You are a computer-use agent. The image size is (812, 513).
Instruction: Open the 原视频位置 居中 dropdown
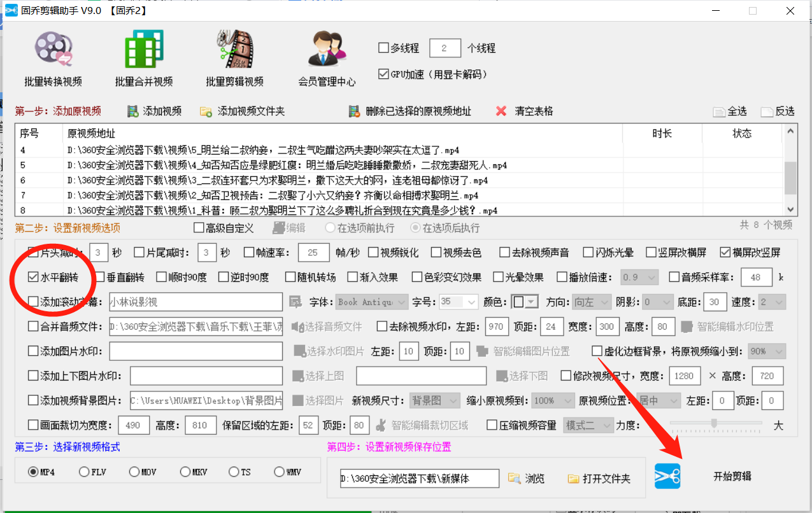coord(657,401)
